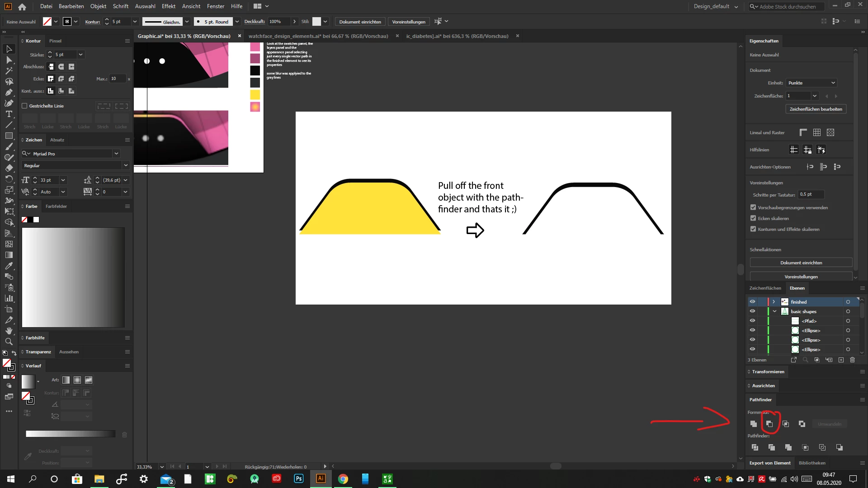Click Zeichenflächen bearbeiten button
868x488 pixels.
point(816,109)
